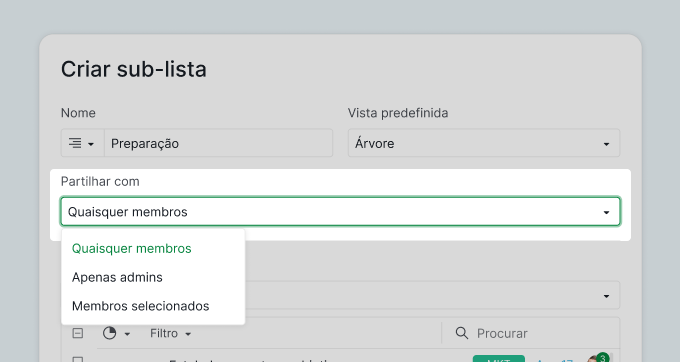Expand the Filtro dropdown
Image resolution: width=680 pixels, height=362 pixels.
point(170,333)
